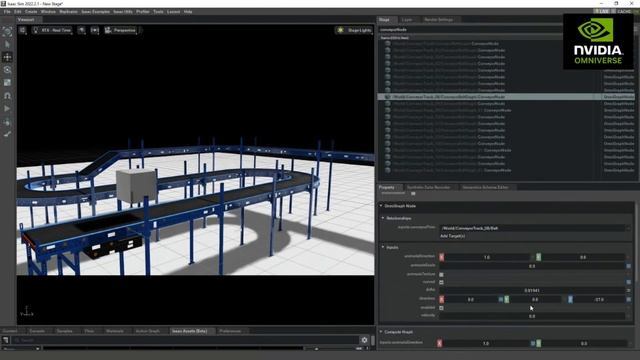The height and width of the screenshot is (360, 640).
Task: Toggle the animateTexture checkbox
Action: pyautogui.click(x=441, y=274)
